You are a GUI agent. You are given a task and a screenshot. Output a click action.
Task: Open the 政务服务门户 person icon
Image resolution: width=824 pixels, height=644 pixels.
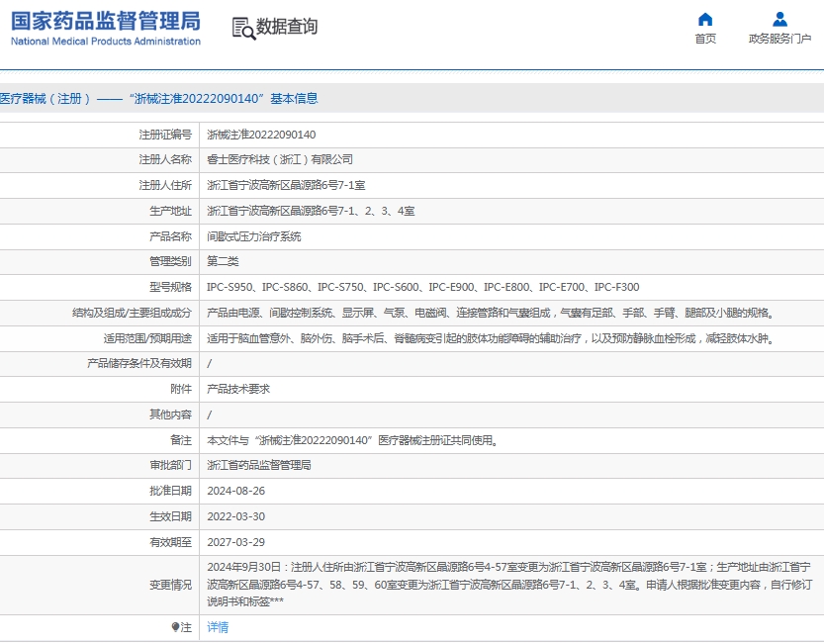779,20
